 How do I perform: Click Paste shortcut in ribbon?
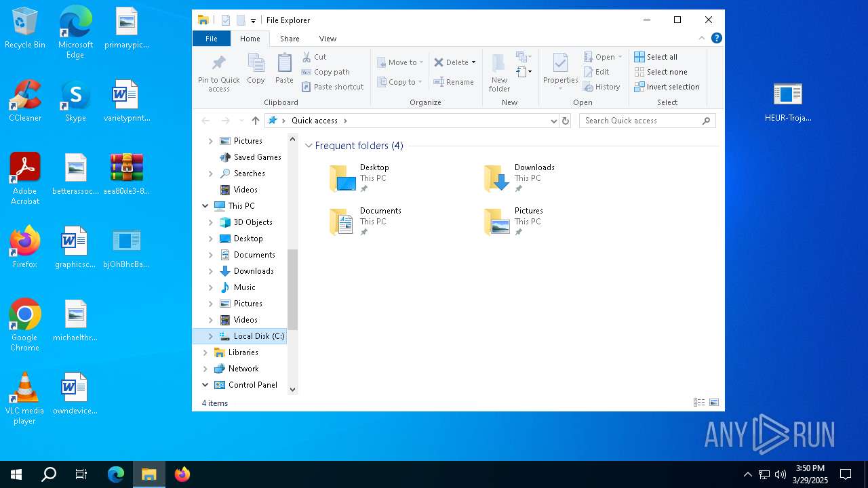[332, 87]
